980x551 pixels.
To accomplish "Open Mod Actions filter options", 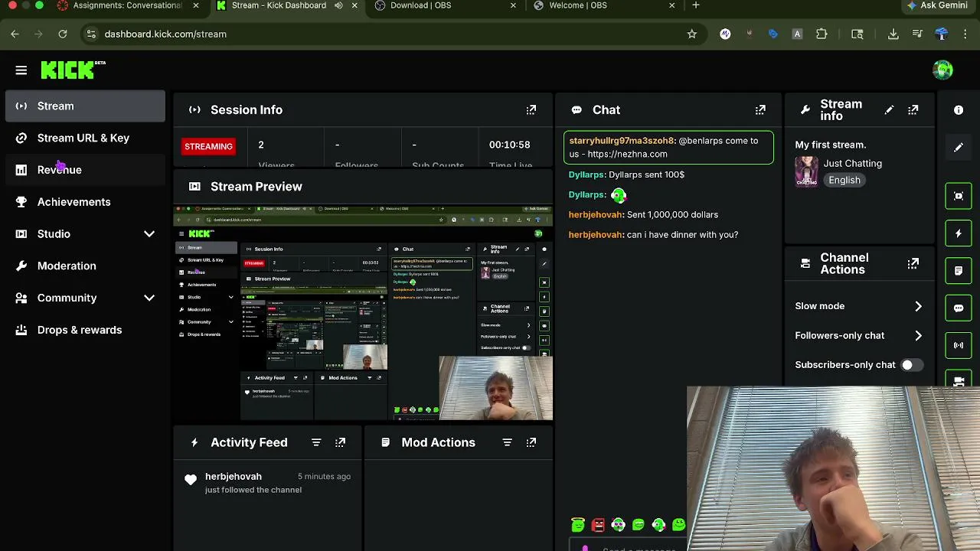I will [507, 442].
